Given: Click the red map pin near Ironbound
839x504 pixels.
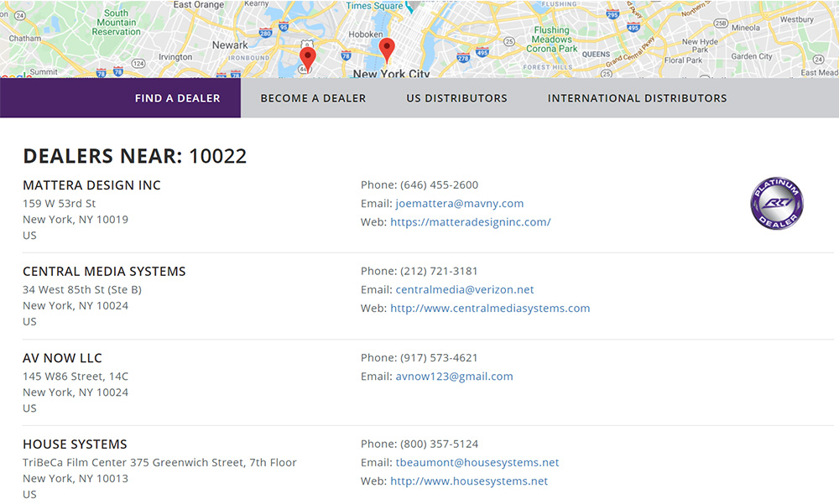Looking at the screenshot, I should point(308,60).
